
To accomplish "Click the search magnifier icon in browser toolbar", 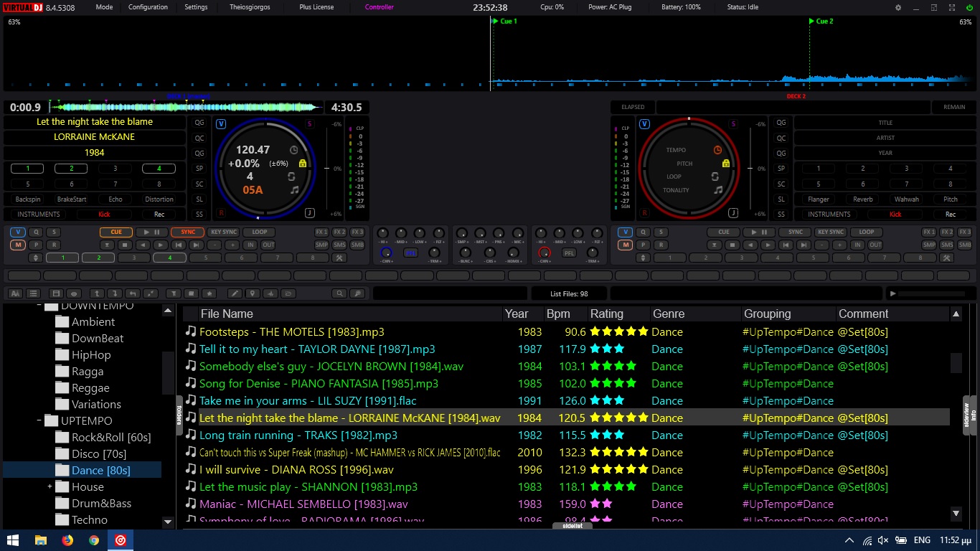I will (339, 293).
